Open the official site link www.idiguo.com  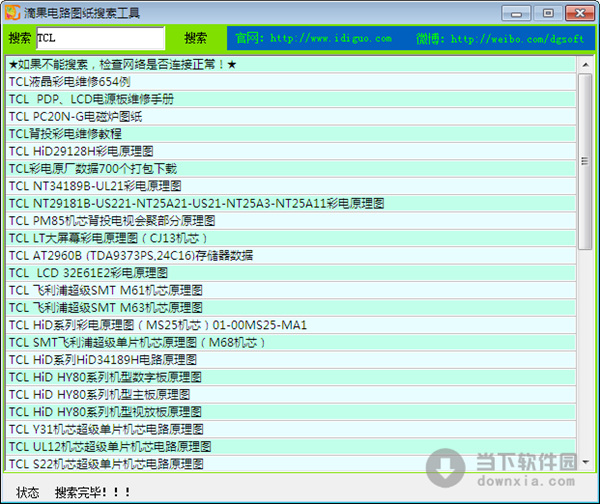[313, 38]
